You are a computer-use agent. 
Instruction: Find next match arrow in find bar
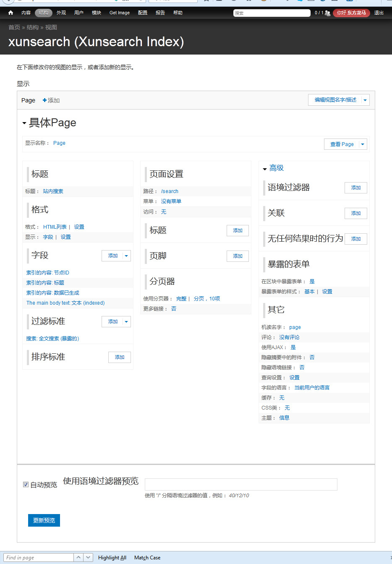pyautogui.click(x=88, y=557)
